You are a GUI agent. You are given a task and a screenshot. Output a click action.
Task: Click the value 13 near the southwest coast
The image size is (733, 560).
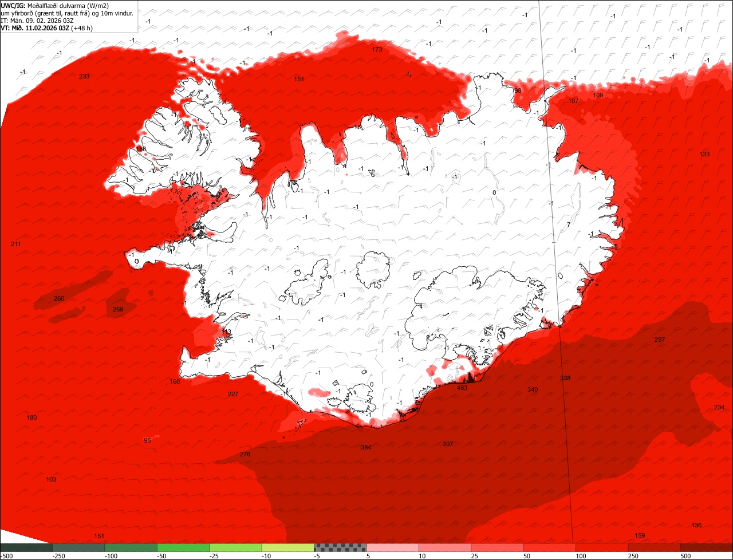pos(227,332)
